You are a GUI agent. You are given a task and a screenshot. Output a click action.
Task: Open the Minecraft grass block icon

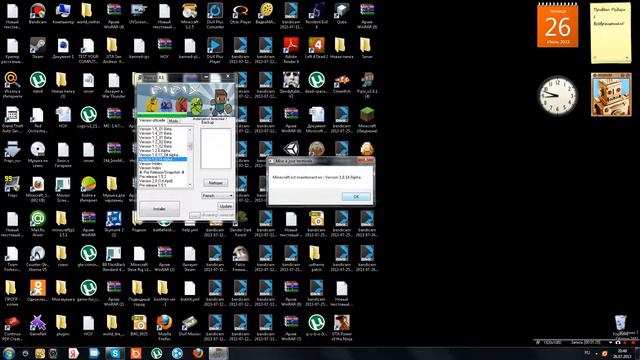(367, 120)
